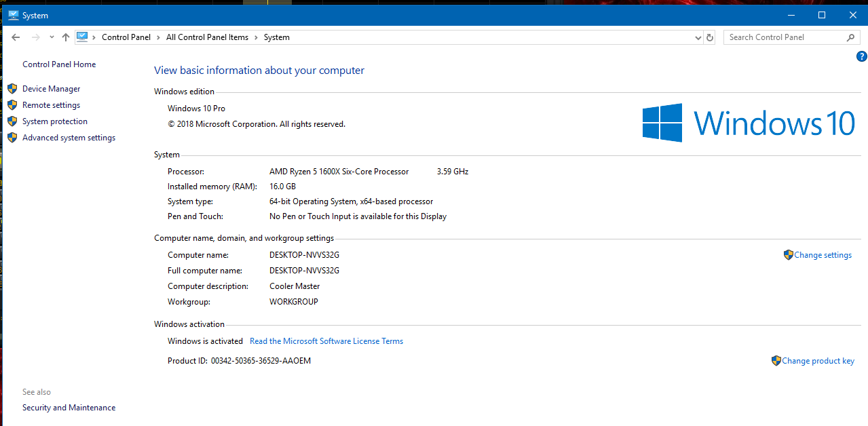This screenshot has height=426, width=868.
Task: Focus the Search Control Panel field
Action: [791, 37]
